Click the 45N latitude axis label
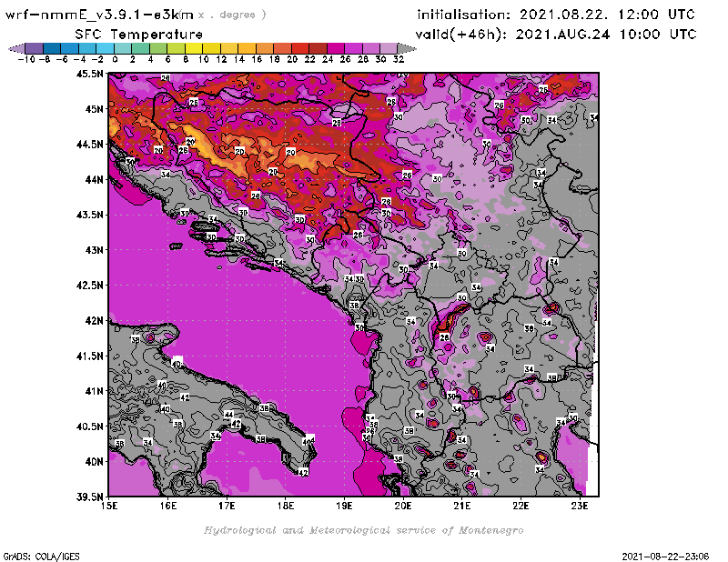The image size is (728, 562). coord(95,109)
